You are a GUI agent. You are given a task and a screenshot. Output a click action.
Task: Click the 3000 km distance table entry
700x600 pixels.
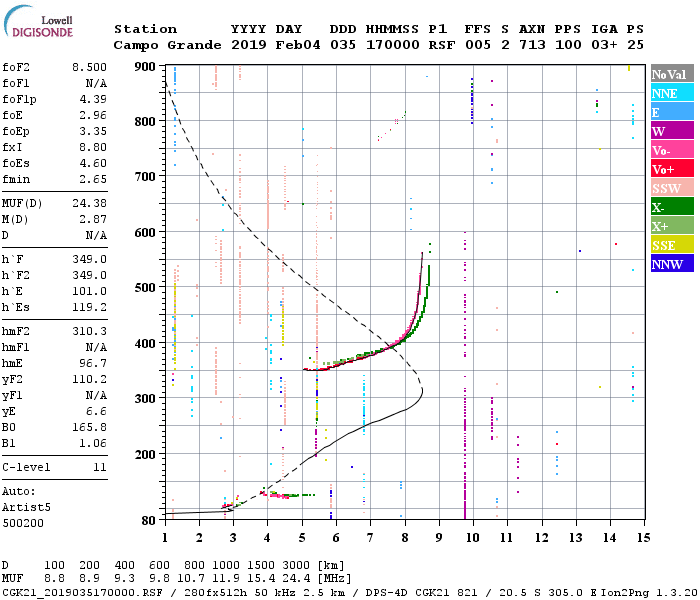pyautogui.click(x=296, y=565)
